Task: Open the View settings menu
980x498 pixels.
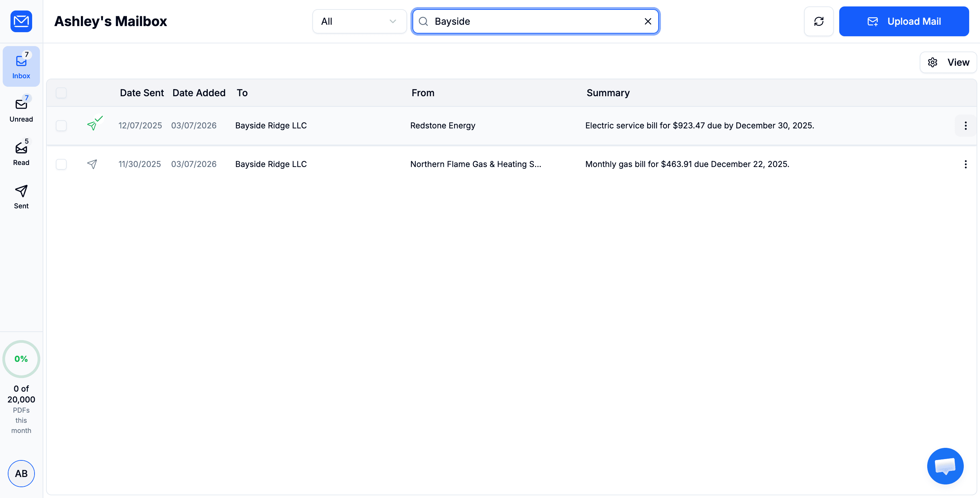Action: [x=948, y=62]
